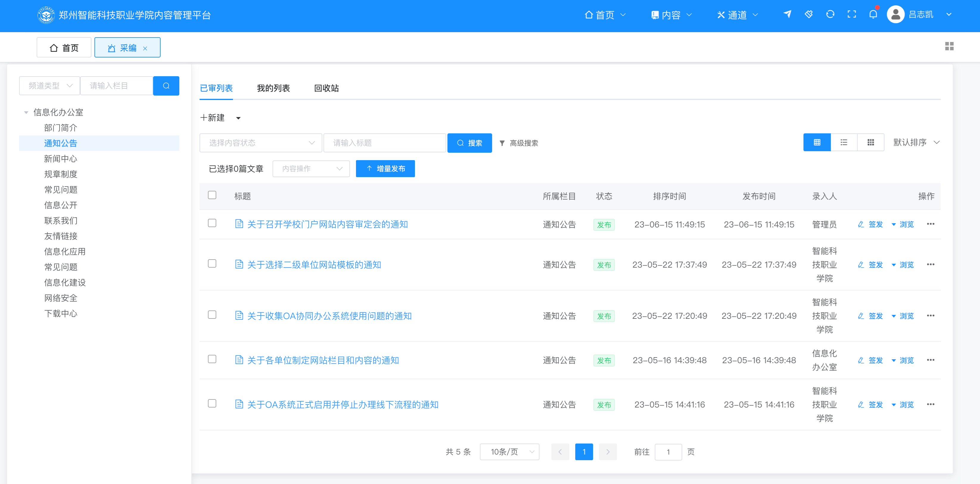
Task: Click the channel search magnifier button
Action: (166, 86)
